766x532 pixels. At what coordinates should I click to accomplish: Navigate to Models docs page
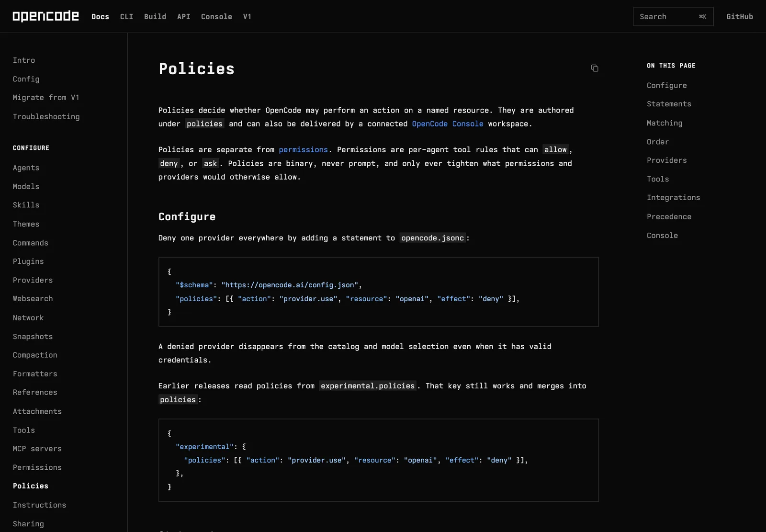[x=26, y=186]
